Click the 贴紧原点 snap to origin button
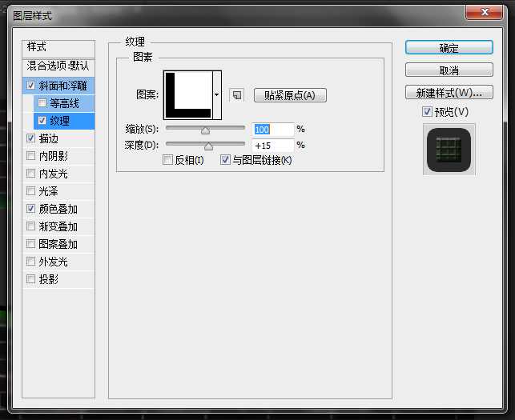515x420 pixels. point(290,95)
